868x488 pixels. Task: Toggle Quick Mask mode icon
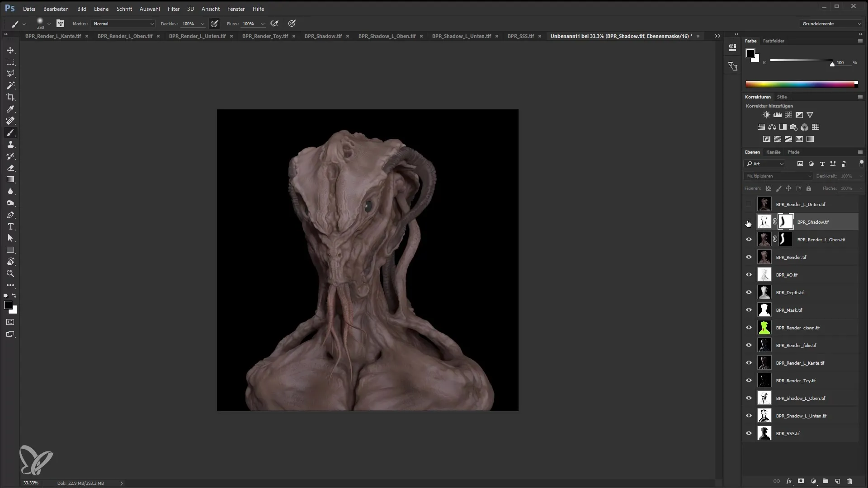coord(10,322)
